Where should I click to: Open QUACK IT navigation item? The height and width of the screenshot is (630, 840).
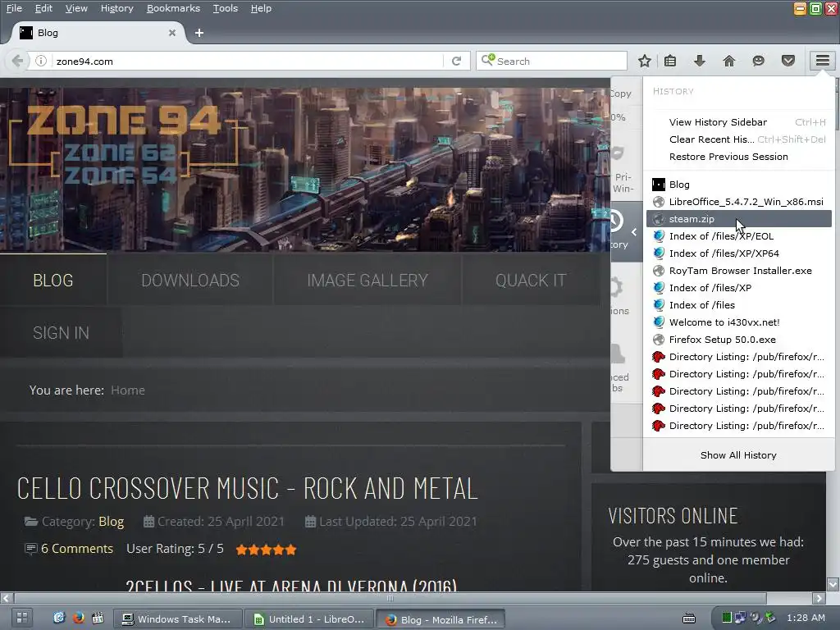531,280
